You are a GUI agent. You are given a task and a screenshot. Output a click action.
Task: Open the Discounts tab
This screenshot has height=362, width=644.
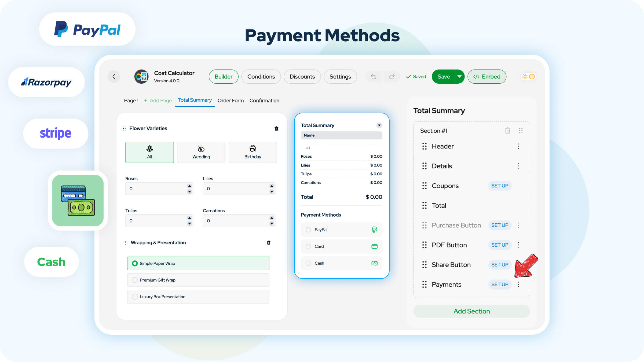(x=302, y=77)
